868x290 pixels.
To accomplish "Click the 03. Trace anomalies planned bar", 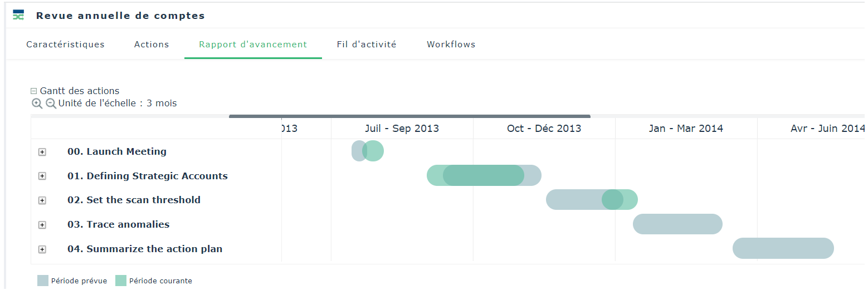I will (677, 224).
